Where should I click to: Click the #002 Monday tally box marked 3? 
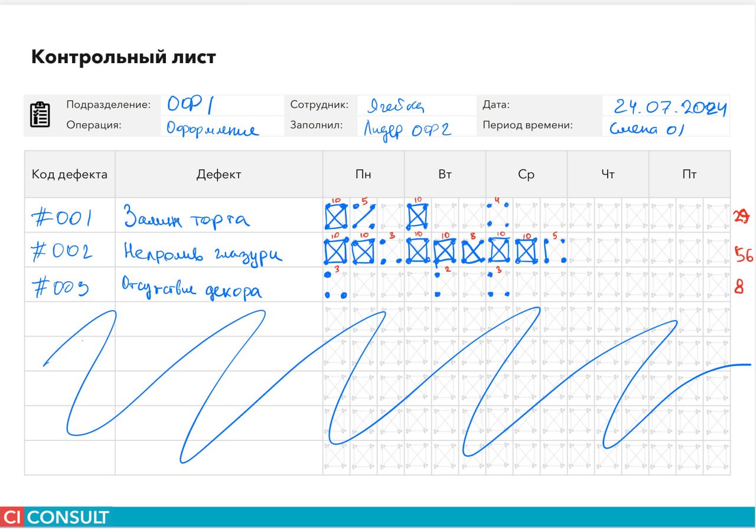391,250
